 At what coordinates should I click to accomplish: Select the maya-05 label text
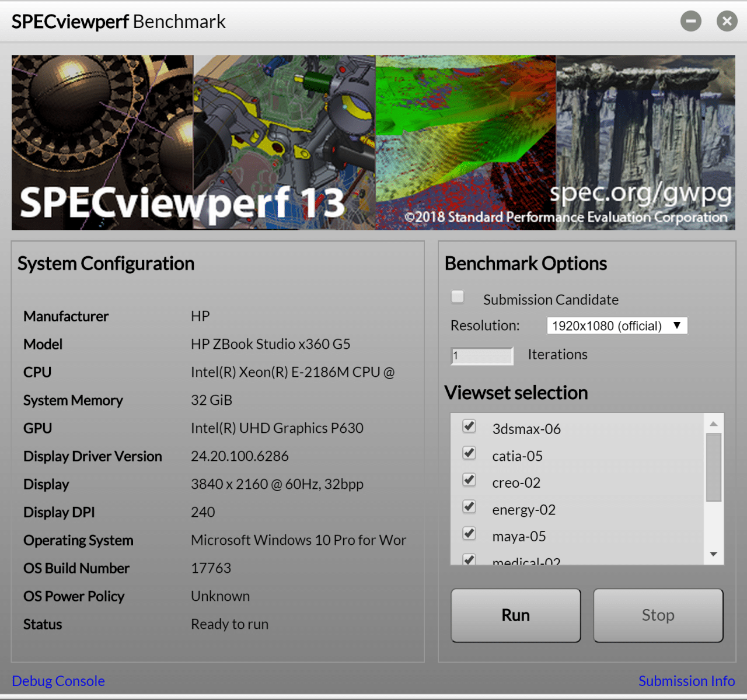coord(519,536)
